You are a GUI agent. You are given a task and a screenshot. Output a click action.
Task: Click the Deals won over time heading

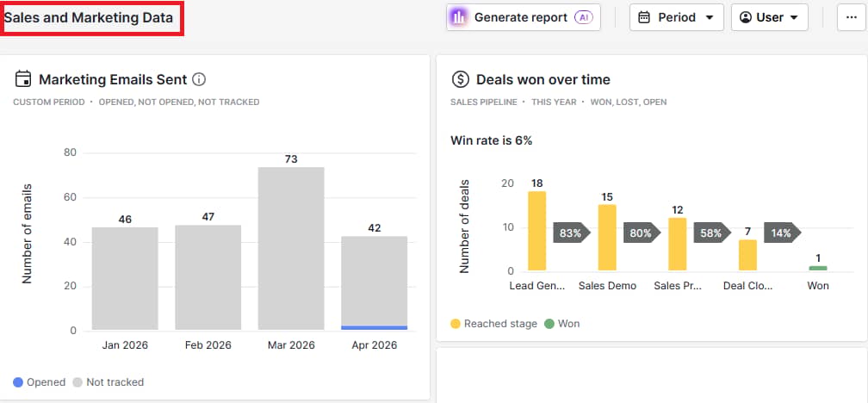point(543,80)
